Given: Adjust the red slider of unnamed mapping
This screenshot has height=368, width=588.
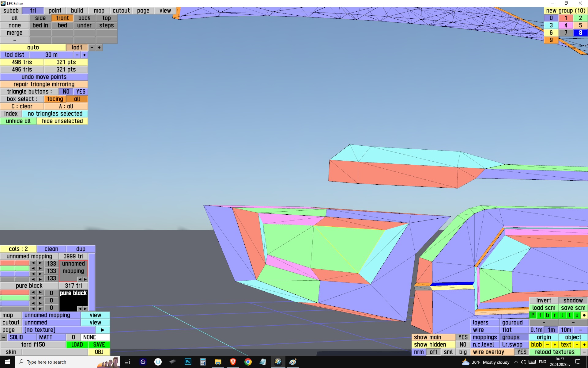Looking at the screenshot, I should coord(15,263).
